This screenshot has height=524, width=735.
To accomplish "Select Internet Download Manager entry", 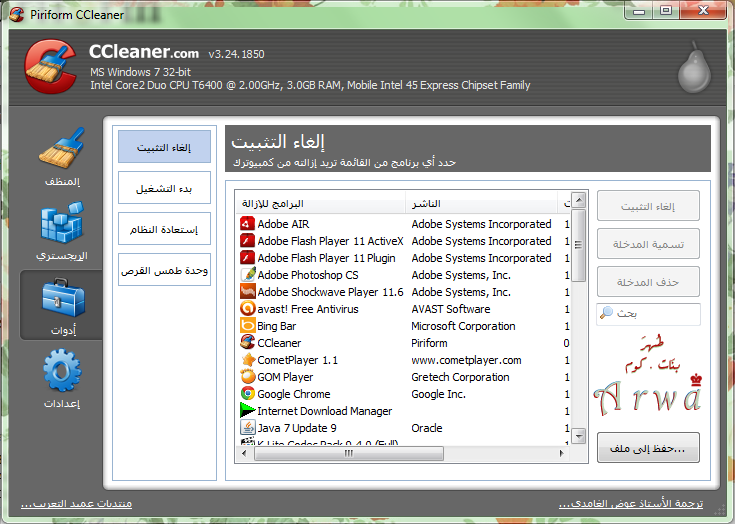I will click(x=324, y=411).
